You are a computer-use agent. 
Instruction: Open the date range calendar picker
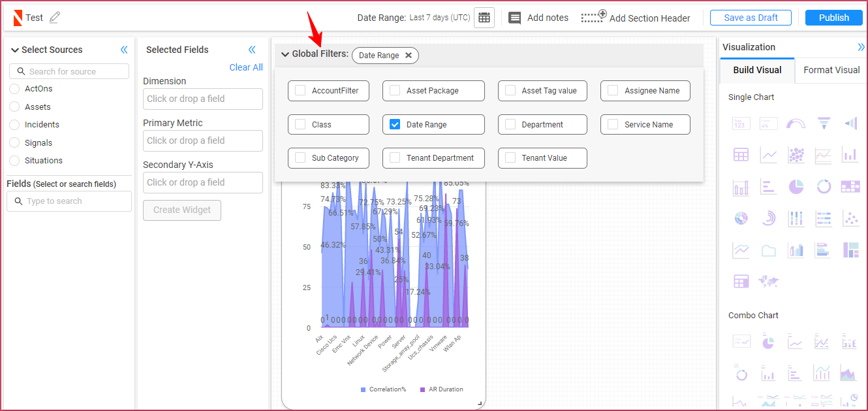pyautogui.click(x=484, y=18)
